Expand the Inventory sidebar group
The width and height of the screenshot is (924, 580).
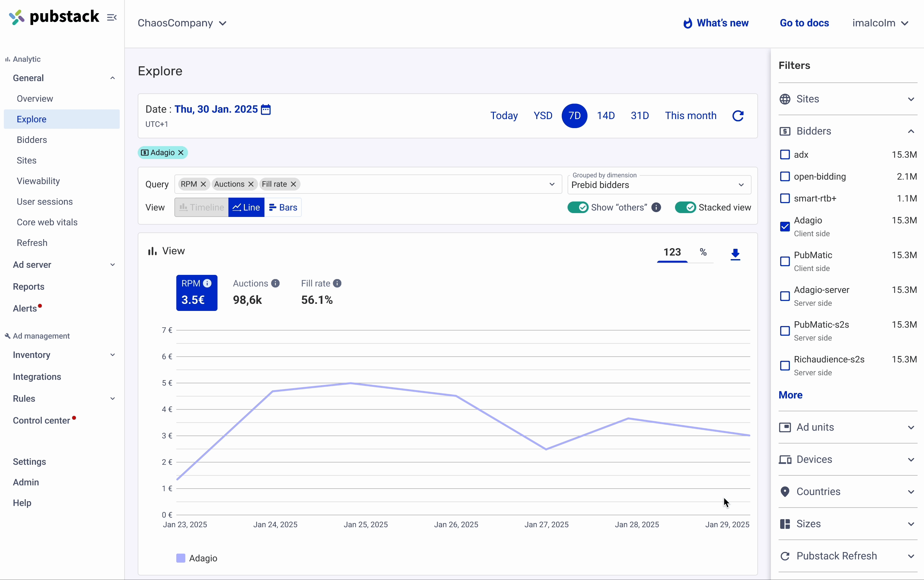click(113, 355)
